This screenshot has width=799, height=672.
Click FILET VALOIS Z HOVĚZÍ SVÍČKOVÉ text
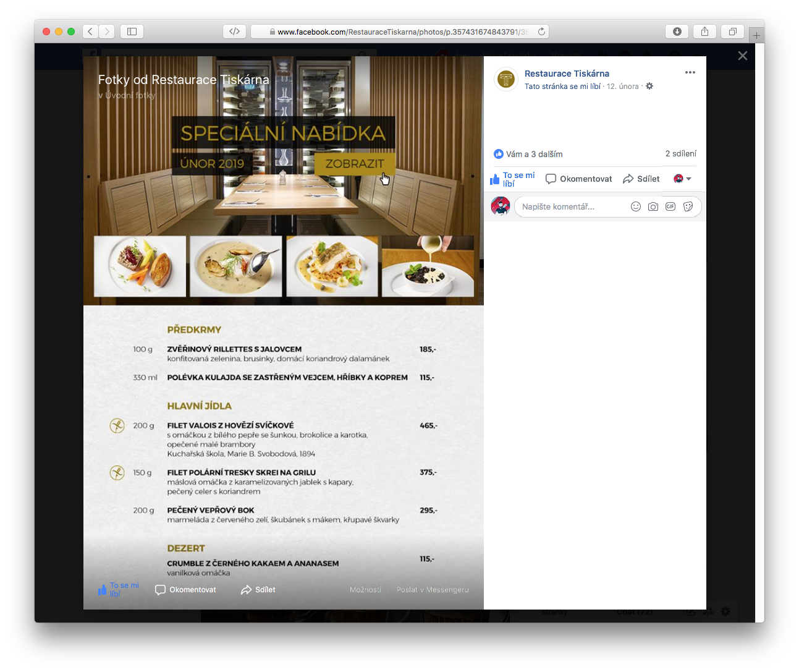tap(230, 425)
